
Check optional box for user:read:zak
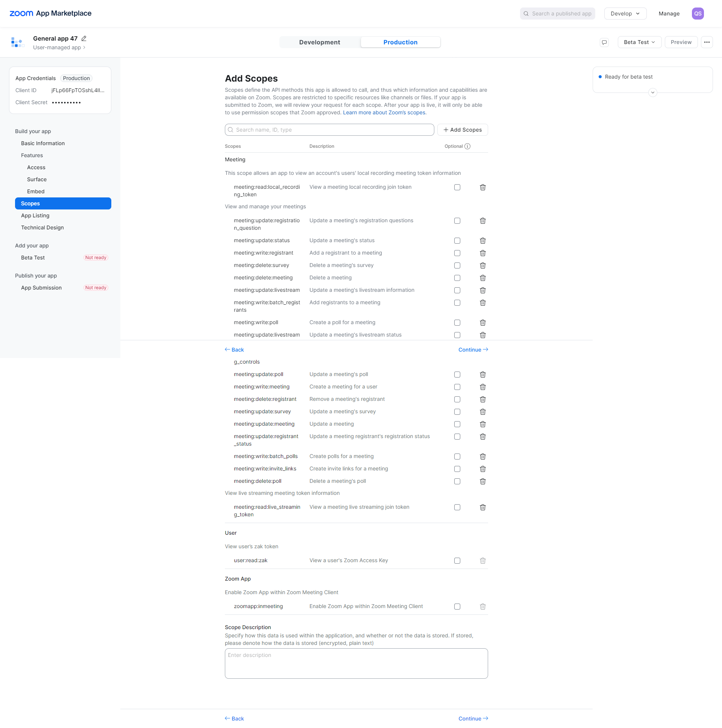coord(457,561)
